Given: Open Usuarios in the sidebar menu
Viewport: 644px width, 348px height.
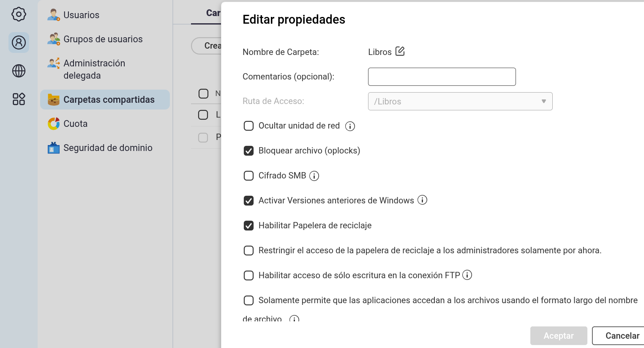Looking at the screenshot, I should (x=81, y=15).
